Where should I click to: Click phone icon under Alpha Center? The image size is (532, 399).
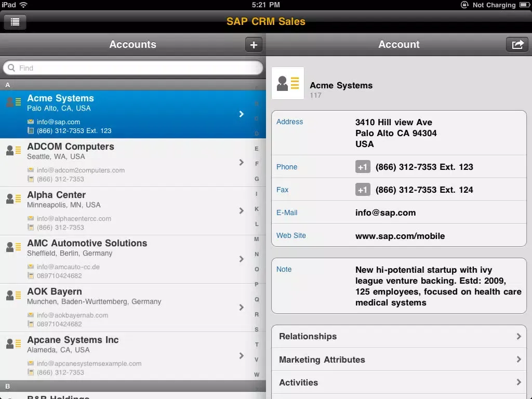[x=31, y=228]
